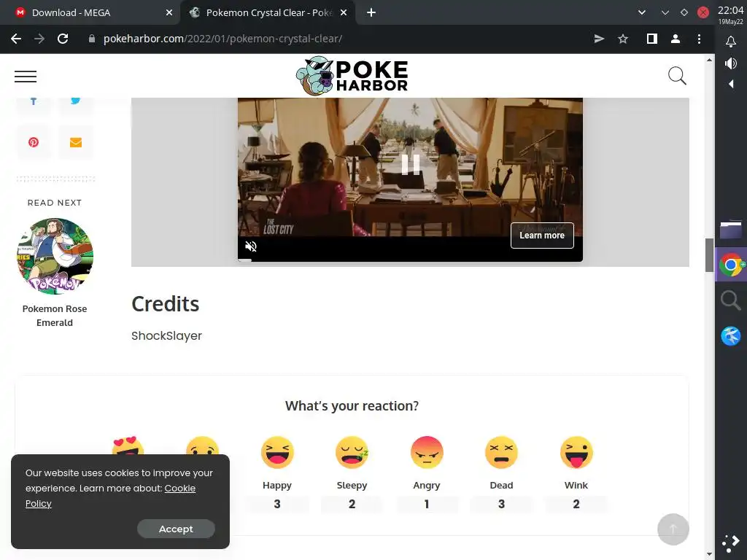Open the Pokemon Rose Emerald title link
This screenshot has width=747, height=560.
(x=55, y=316)
